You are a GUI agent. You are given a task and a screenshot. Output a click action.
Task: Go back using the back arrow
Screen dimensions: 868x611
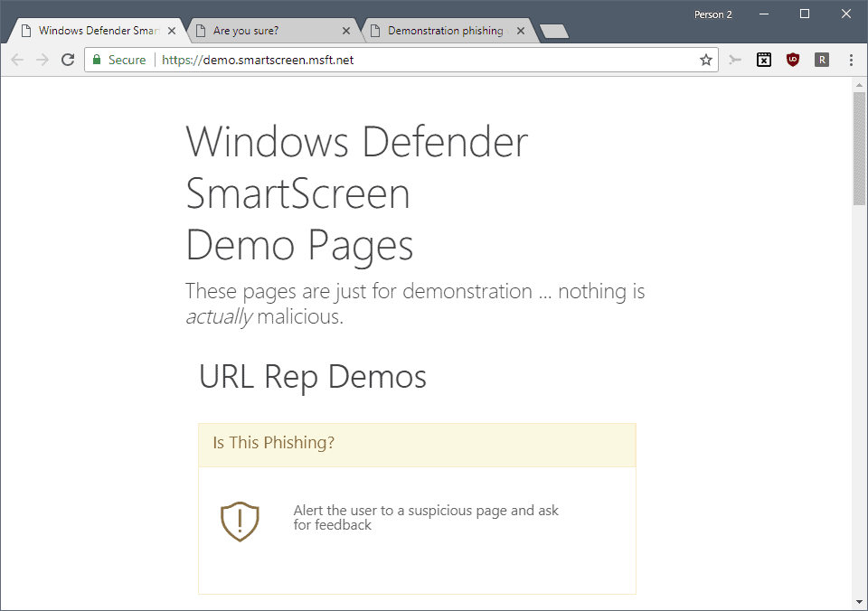(x=16, y=60)
